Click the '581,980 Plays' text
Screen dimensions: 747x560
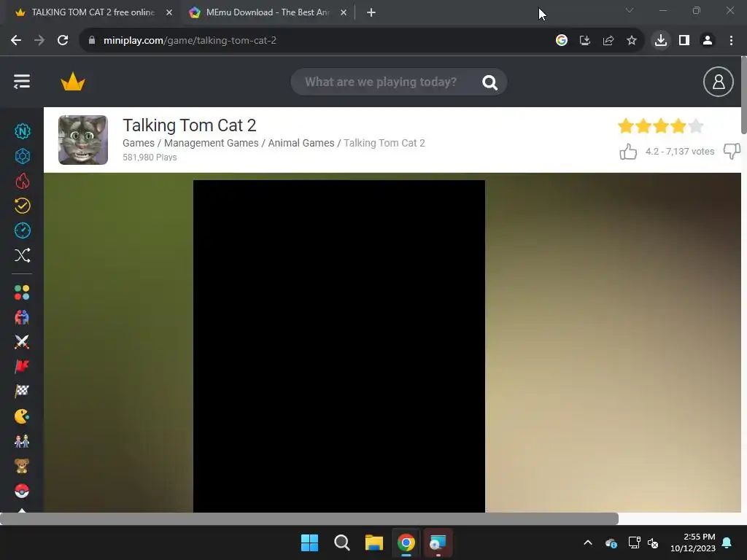click(150, 157)
